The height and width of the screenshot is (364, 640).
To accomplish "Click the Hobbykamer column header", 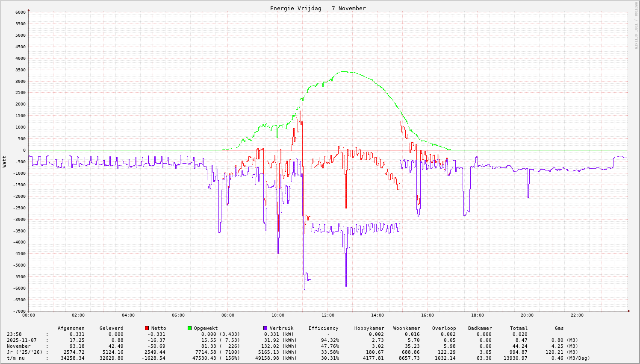I will 369,328.
